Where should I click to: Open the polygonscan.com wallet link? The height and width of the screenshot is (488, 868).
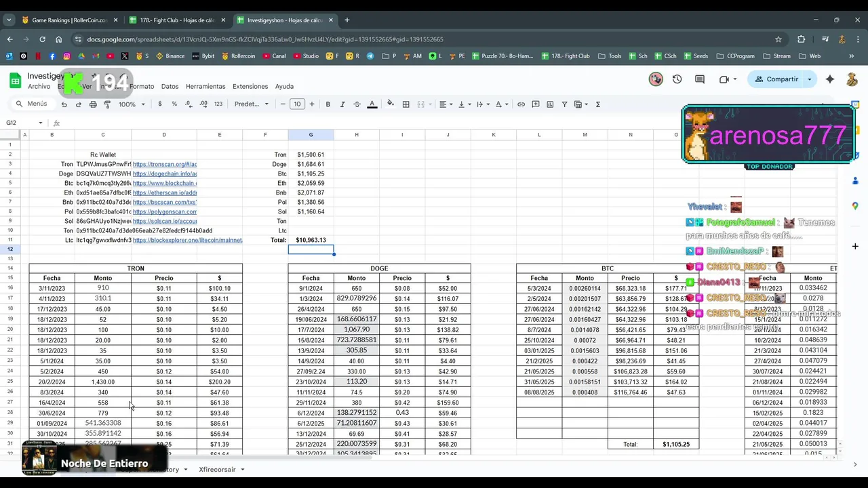[165, 211]
